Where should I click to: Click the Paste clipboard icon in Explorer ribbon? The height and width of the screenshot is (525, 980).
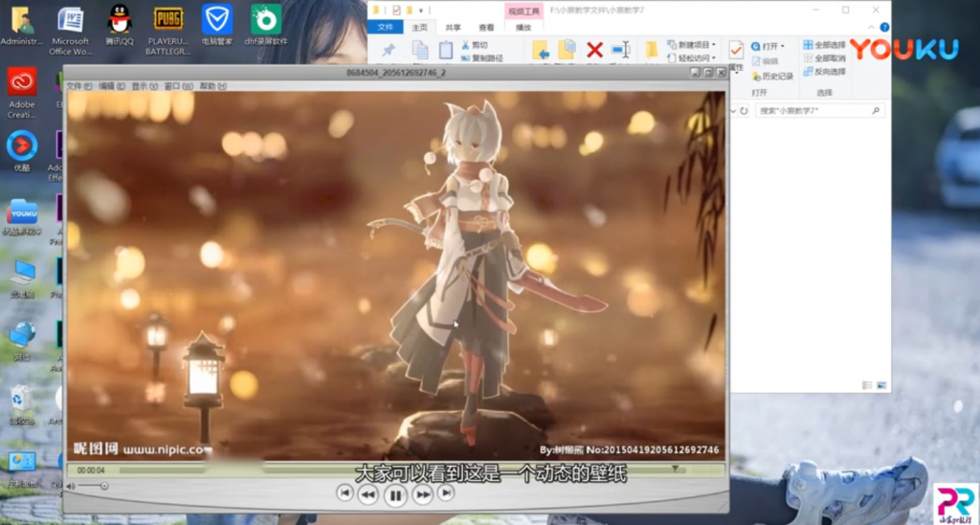445,51
